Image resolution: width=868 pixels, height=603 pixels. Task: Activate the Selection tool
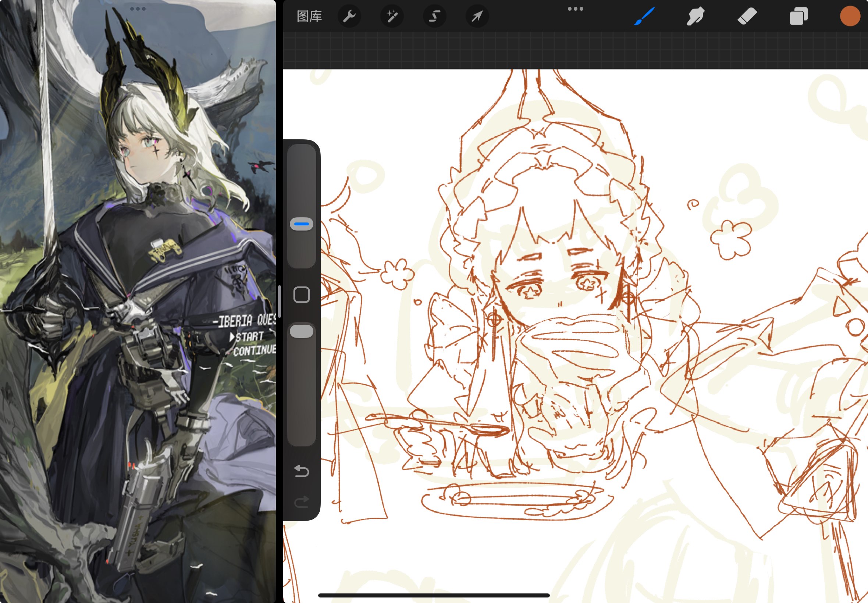(435, 16)
